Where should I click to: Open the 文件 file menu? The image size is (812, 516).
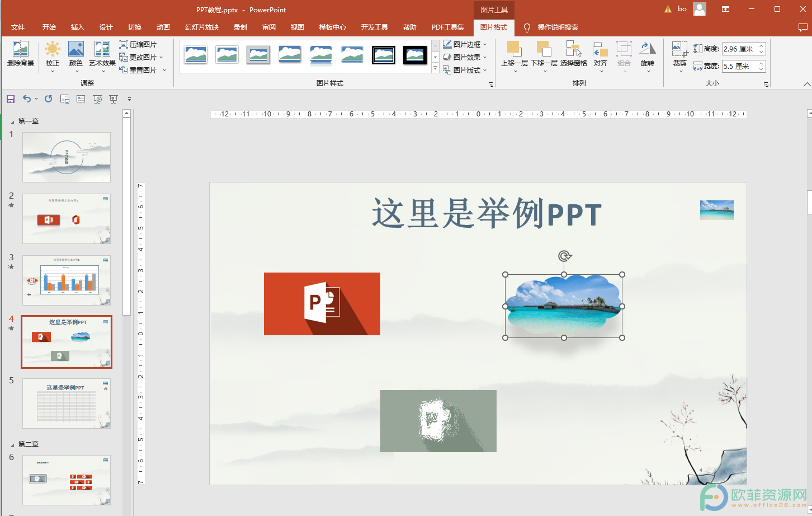coord(18,27)
